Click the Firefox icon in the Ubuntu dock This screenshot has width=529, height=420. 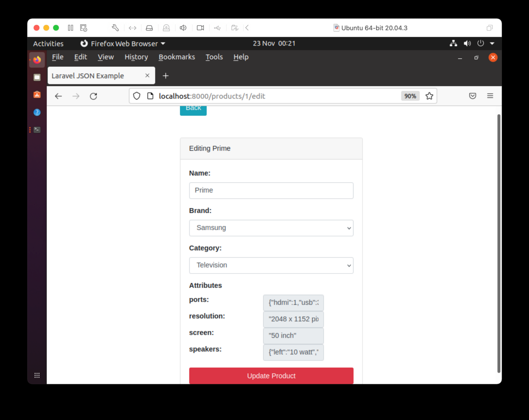click(x=37, y=60)
